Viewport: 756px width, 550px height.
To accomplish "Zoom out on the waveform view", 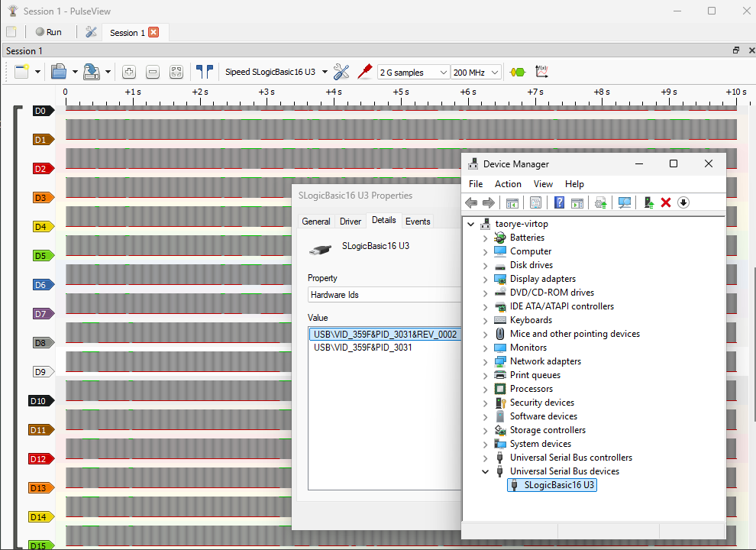I will (153, 72).
